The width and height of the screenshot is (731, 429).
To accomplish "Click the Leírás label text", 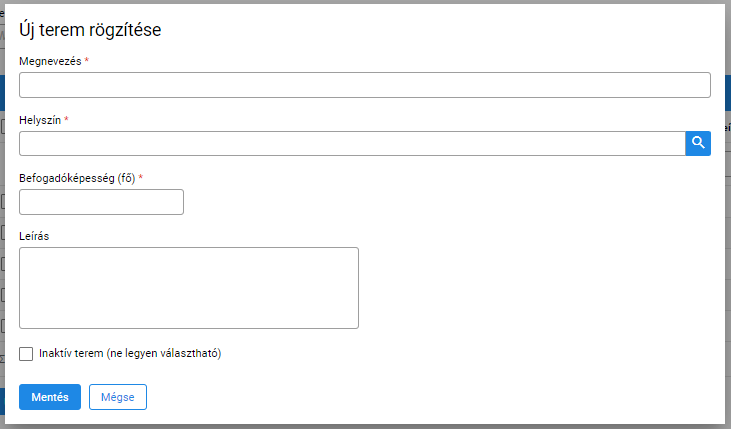I will click(x=34, y=236).
